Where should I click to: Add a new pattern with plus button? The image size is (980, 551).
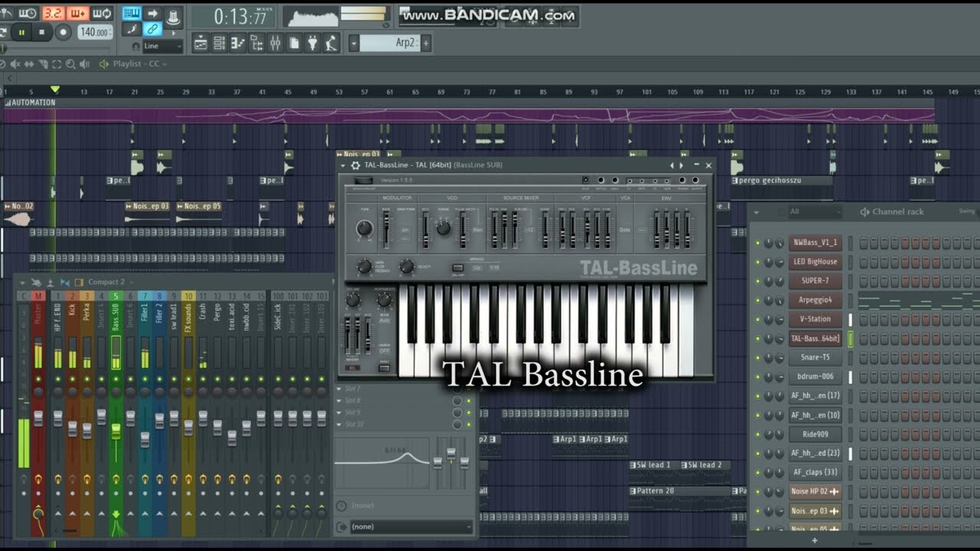tap(426, 44)
